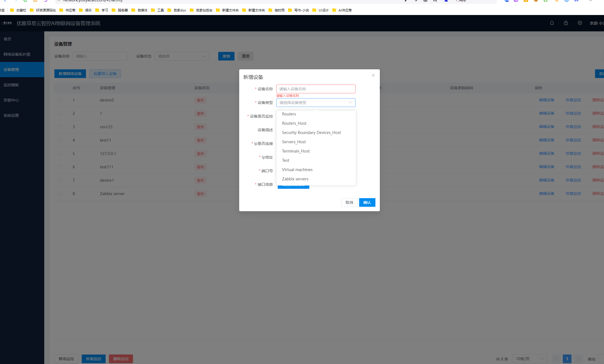Open the 服务器 bookmark folder
This screenshot has height=364, width=604.
tap(120, 10)
